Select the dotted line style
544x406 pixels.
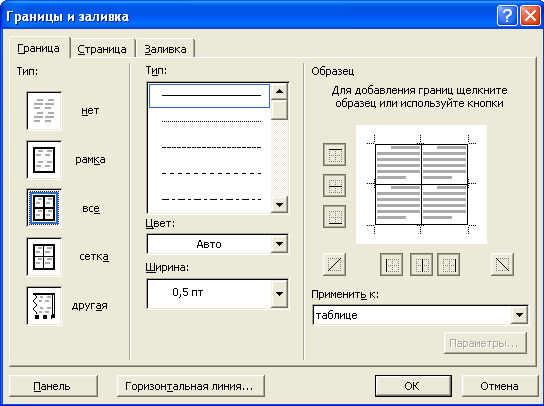coord(210,121)
